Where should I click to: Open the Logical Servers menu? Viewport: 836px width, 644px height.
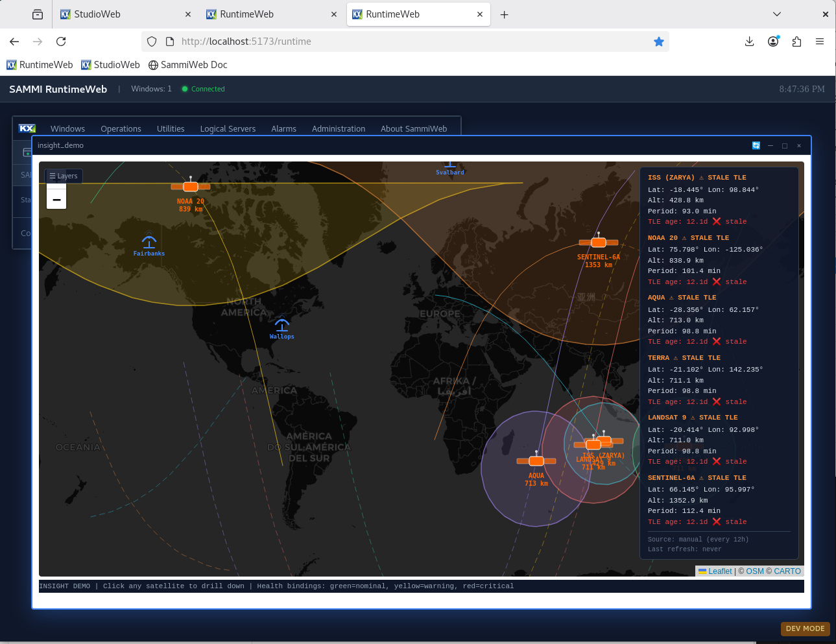point(228,128)
